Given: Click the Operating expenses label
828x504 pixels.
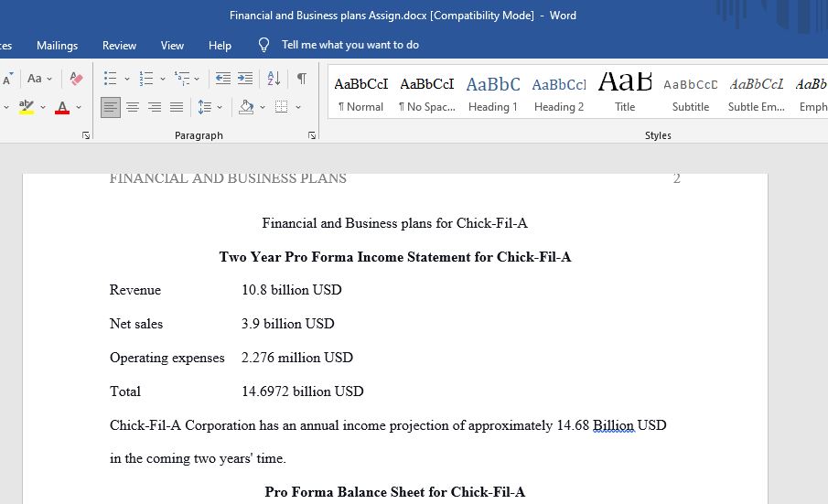Looking at the screenshot, I should coord(167,358).
